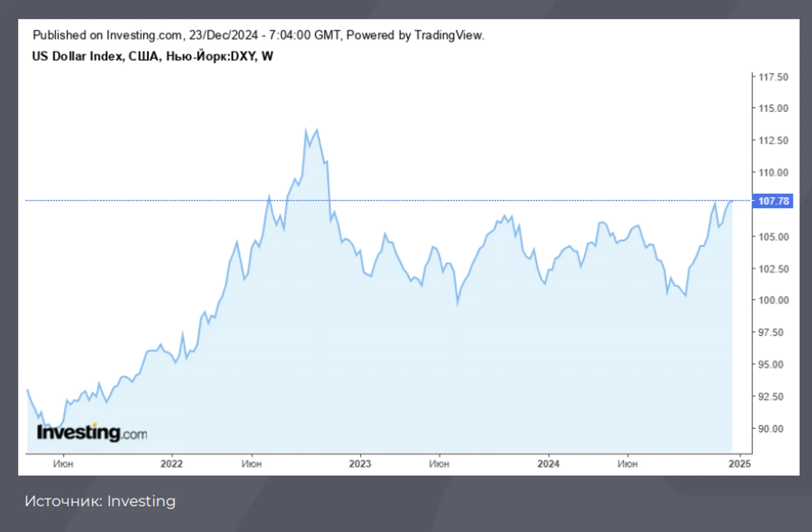Click the Published on Investing.com header text
Image resolution: width=812 pixels, height=532 pixels.
pos(259,35)
